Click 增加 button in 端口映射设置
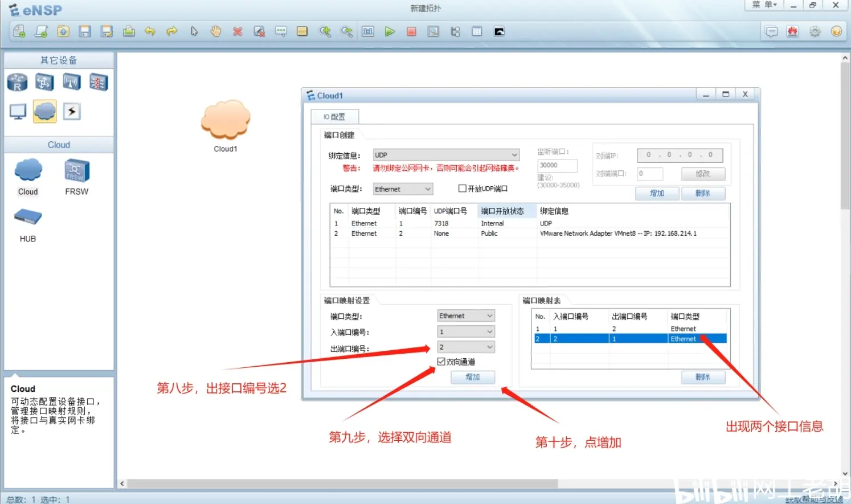The width and height of the screenshot is (851, 504). pos(473,377)
